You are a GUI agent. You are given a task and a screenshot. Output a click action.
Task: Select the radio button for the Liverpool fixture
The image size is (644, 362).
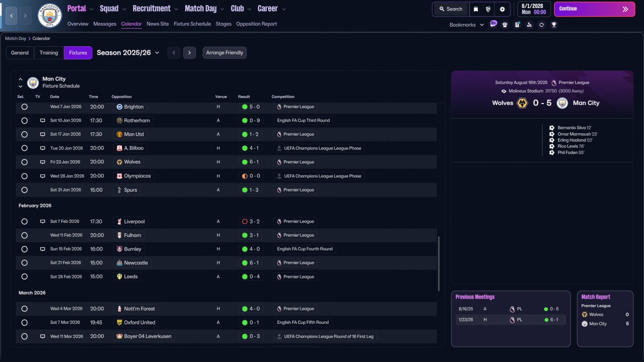(x=24, y=222)
